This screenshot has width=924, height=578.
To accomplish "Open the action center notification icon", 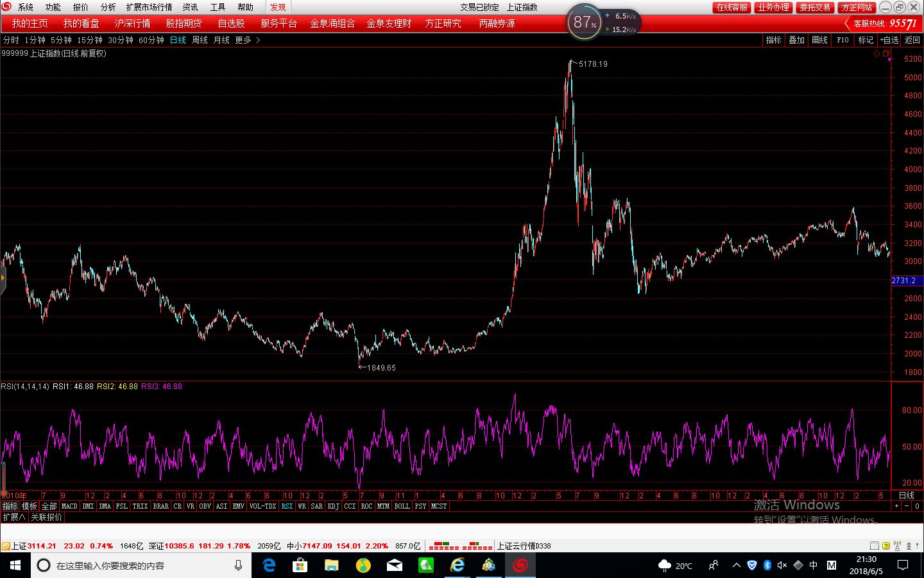I will click(x=903, y=565).
